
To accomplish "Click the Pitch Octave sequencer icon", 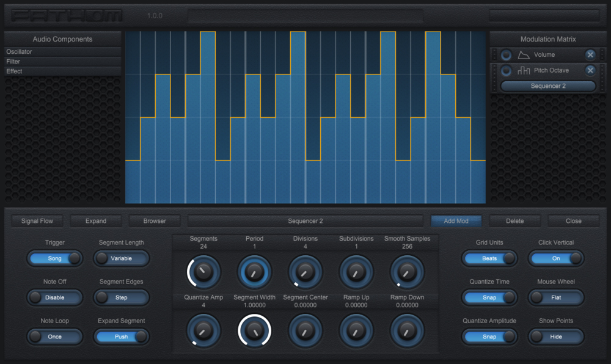I will 524,71.
